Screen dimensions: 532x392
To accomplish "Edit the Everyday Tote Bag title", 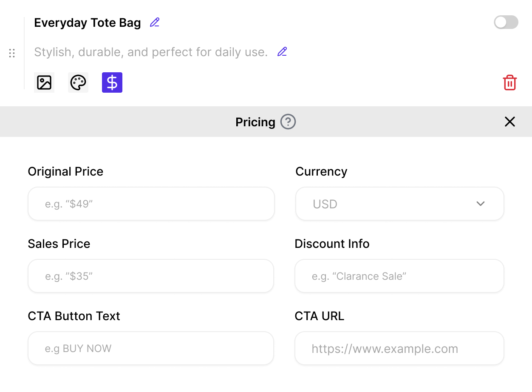I will click(x=155, y=23).
